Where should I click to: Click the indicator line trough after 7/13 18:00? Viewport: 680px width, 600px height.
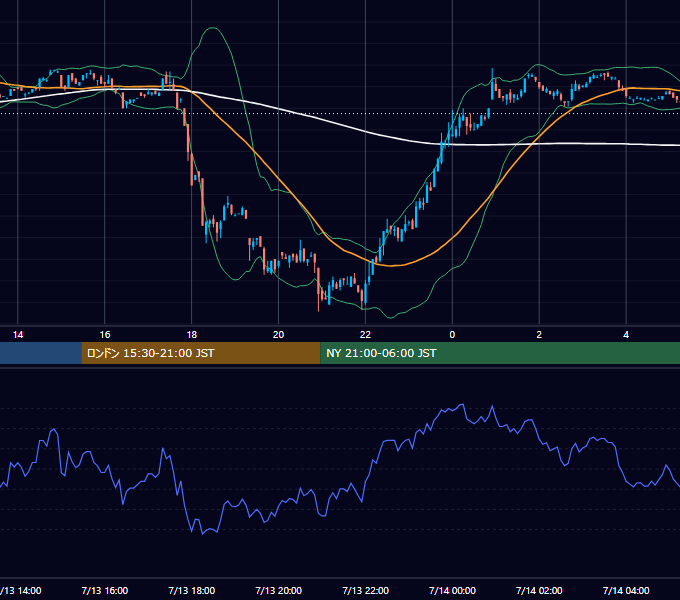[x=203, y=533]
